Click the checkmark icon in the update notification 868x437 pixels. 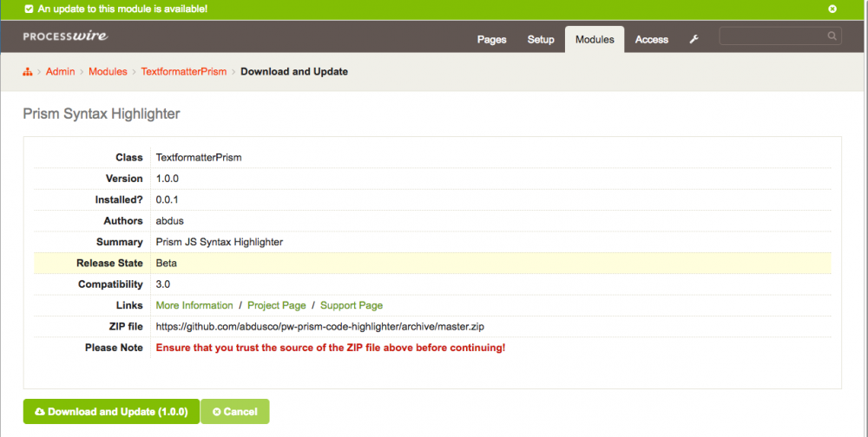tap(29, 10)
